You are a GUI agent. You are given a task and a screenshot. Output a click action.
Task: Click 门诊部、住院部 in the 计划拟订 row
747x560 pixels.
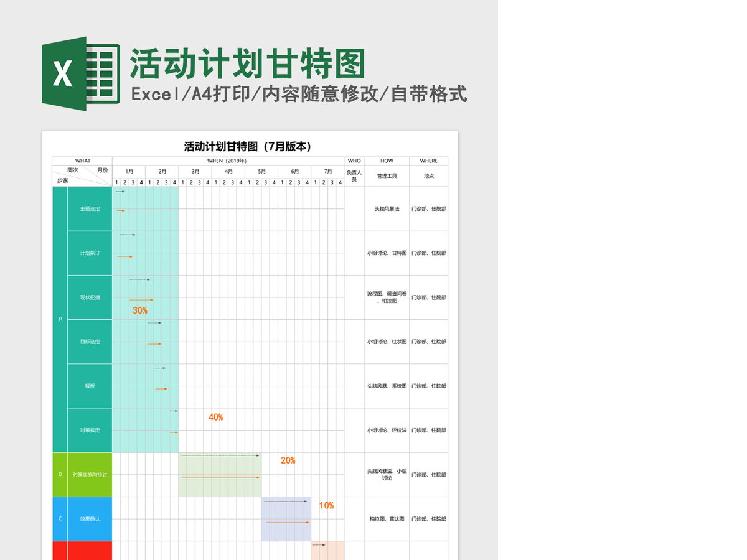429,253
